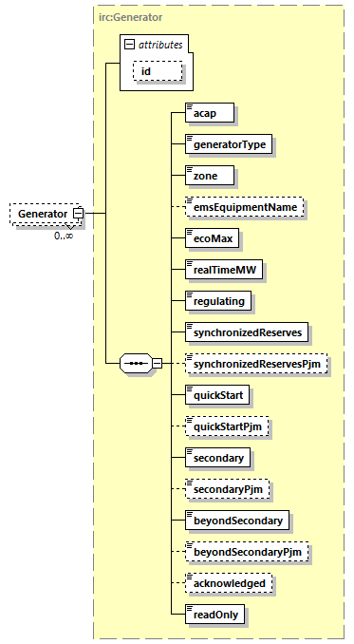The image size is (354, 644).
Task: Select the ecoMax element
Action: coord(212,238)
